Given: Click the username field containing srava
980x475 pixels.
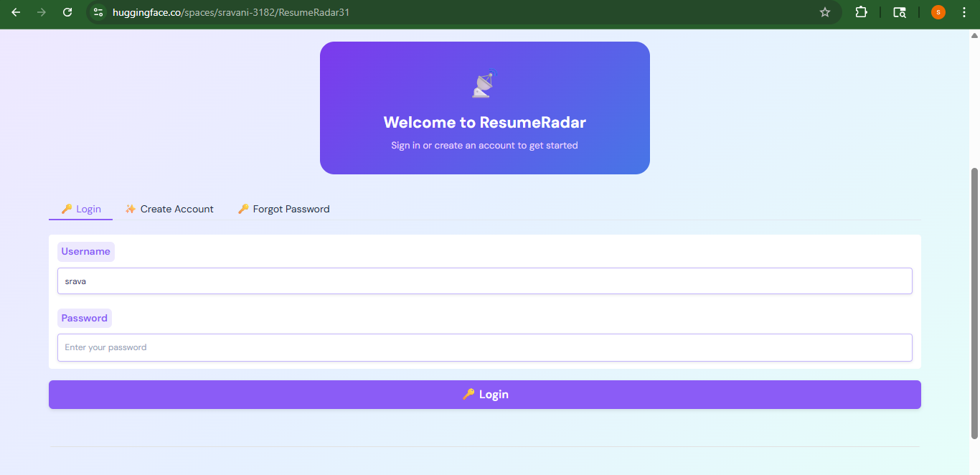Looking at the screenshot, I should (x=484, y=281).
